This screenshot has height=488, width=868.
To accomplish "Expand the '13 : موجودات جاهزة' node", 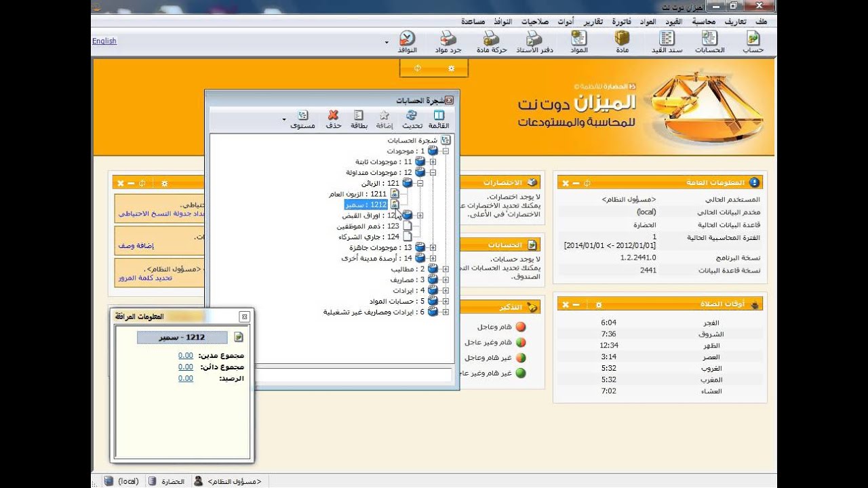I will (x=433, y=247).
